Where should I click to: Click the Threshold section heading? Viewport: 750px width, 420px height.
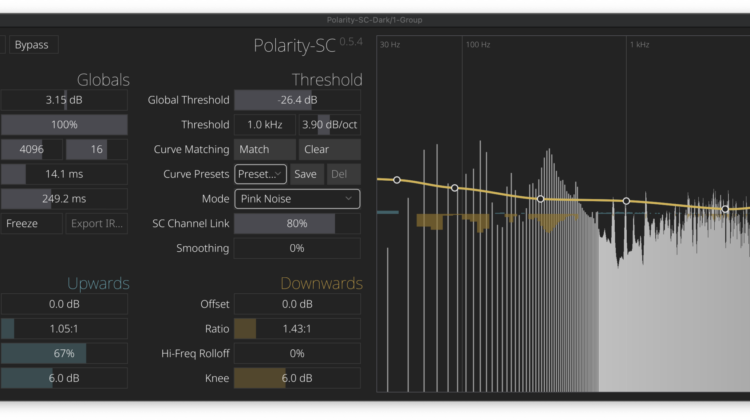pos(327,79)
